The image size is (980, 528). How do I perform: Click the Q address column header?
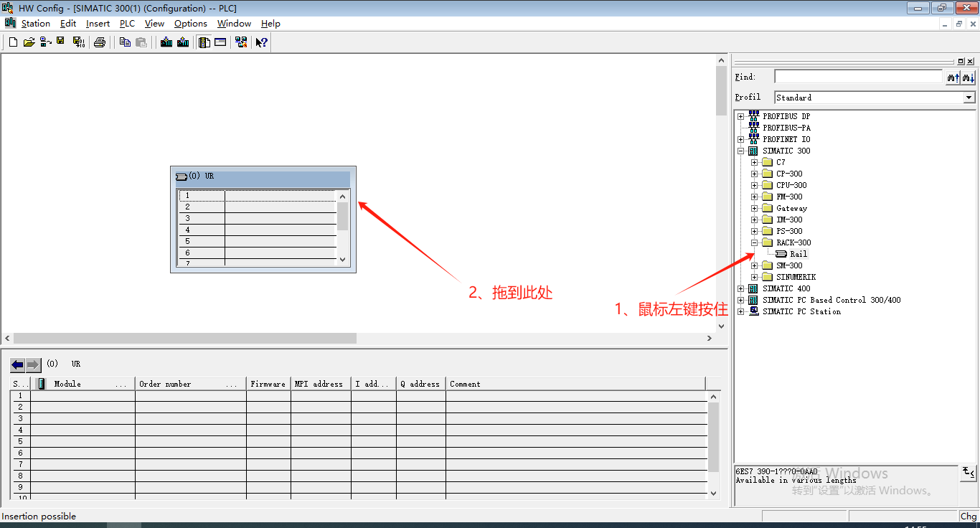[420, 384]
